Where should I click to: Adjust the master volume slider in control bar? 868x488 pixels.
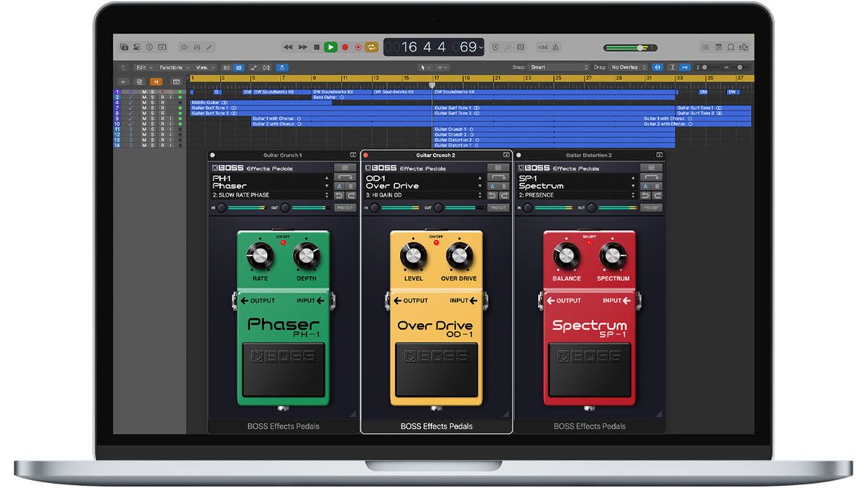click(640, 46)
